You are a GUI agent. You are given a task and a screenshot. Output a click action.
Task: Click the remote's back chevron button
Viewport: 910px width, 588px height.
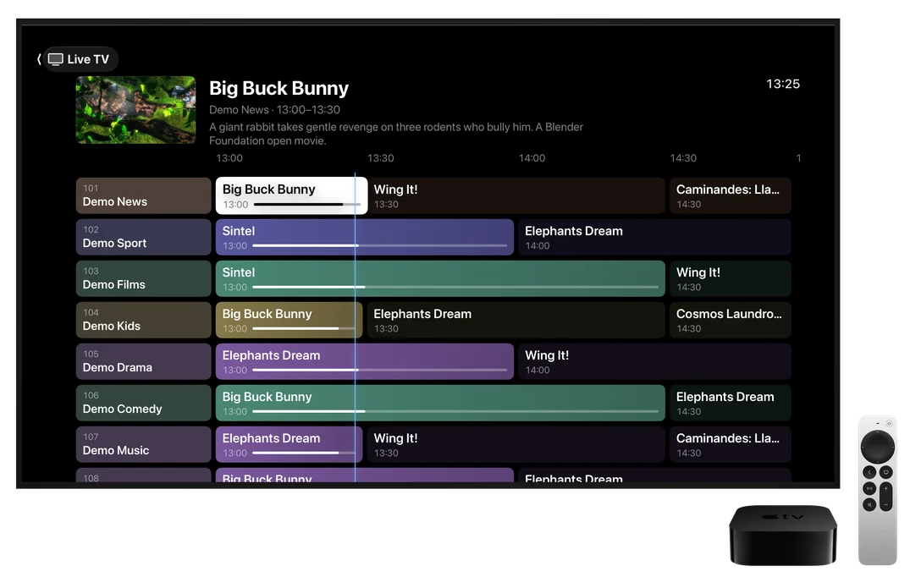point(869,472)
